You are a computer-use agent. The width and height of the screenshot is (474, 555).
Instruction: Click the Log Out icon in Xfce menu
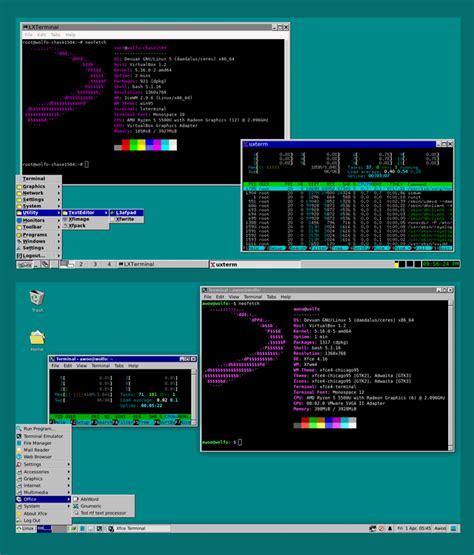tap(19, 521)
